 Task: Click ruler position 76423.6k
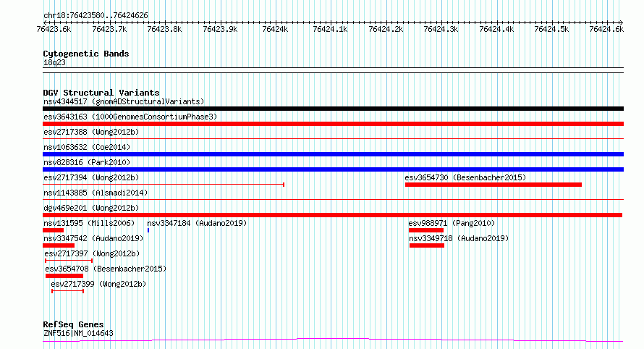click(x=54, y=29)
